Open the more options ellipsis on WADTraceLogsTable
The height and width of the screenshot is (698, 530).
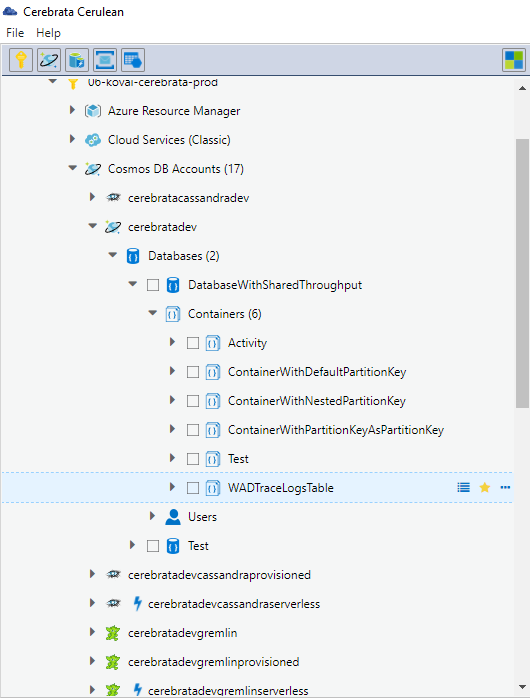click(505, 487)
